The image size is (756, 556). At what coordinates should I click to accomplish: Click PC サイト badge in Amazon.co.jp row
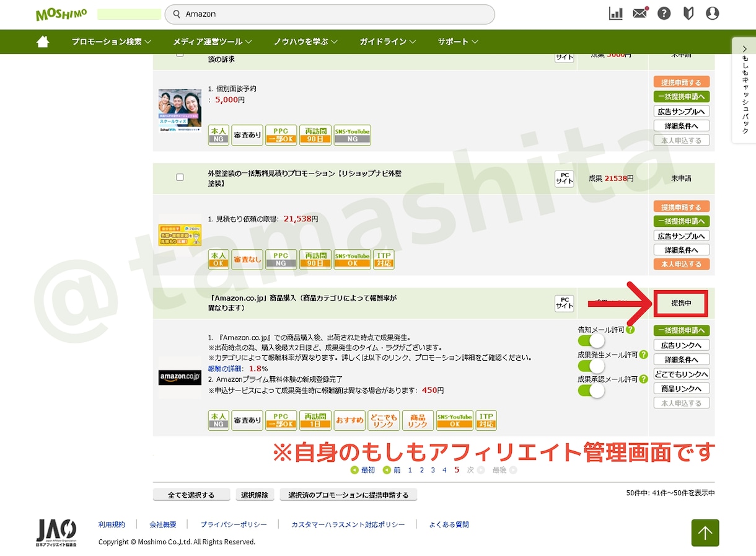click(x=564, y=303)
